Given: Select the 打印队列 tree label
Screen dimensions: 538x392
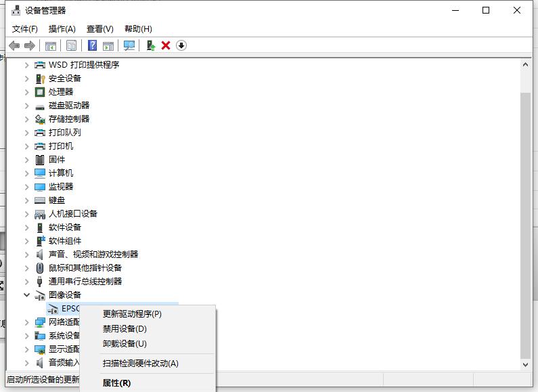Looking at the screenshot, I should tap(65, 133).
